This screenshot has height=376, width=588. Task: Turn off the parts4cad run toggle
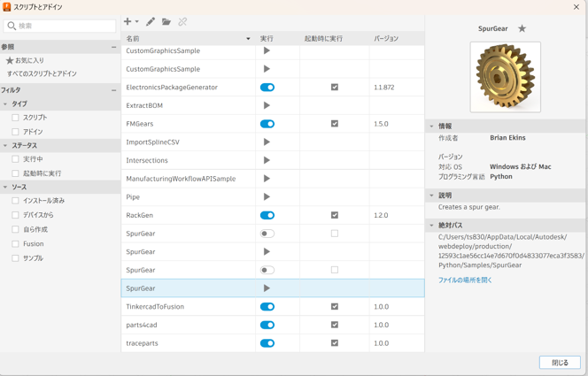pyautogui.click(x=267, y=325)
